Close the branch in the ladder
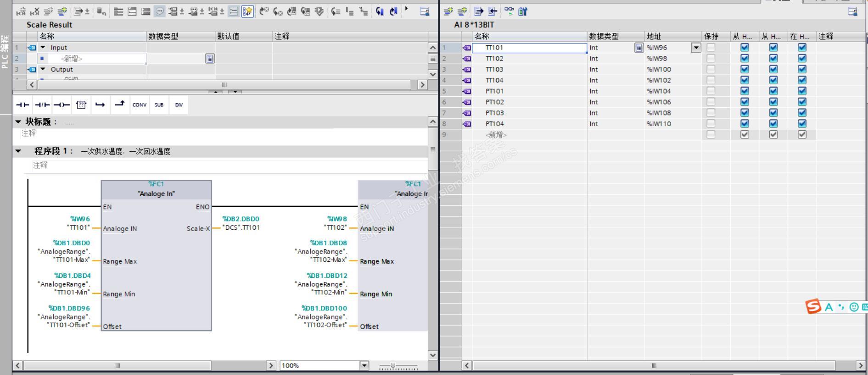This screenshot has width=868, height=375. click(120, 105)
